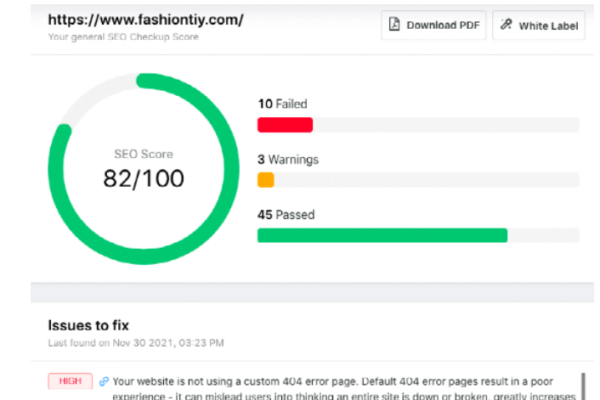The height and width of the screenshot is (400, 600).
Task: Open the fashiontiy.com URL heading
Action: click(x=145, y=20)
